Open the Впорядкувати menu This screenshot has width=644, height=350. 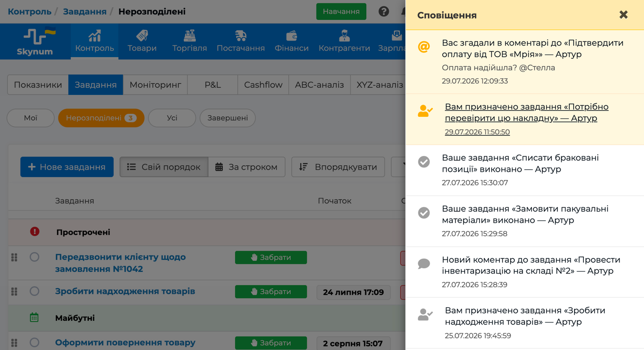(338, 167)
